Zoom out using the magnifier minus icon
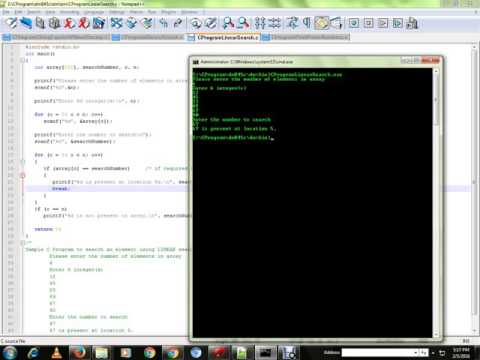This screenshot has width=480, height=360. (243, 23)
